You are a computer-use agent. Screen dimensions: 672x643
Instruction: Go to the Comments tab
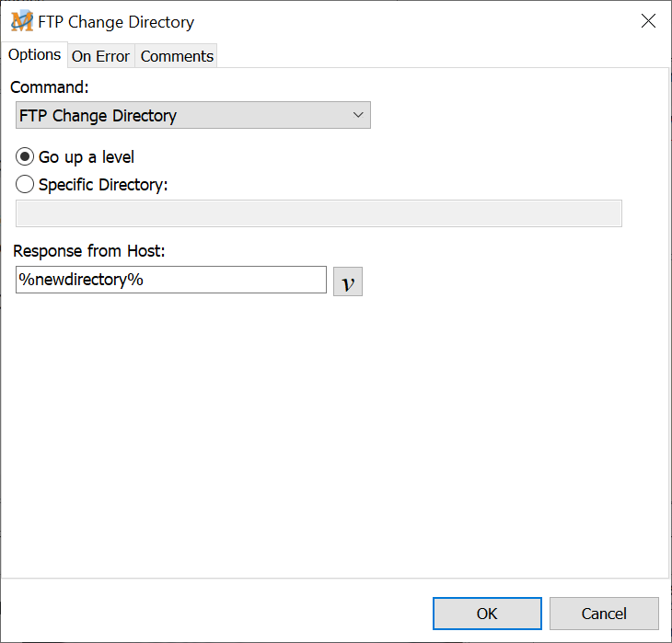pyautogui.click(x=177, y=56)
